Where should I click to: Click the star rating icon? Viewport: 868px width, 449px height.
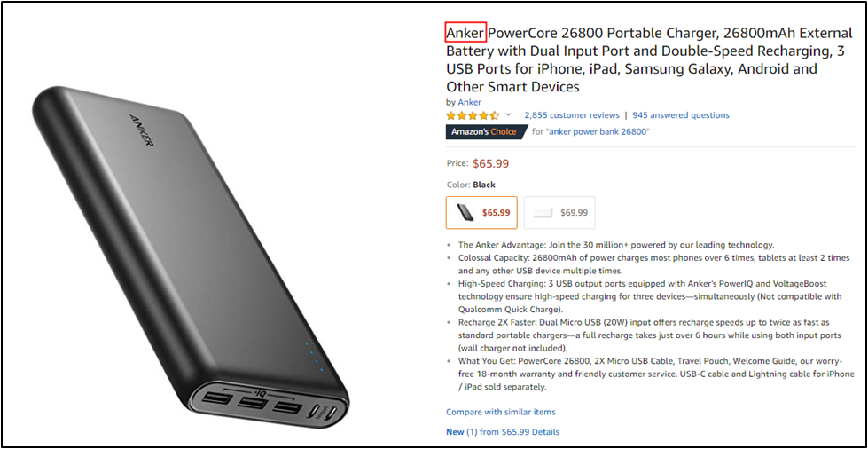coord(473,115)
